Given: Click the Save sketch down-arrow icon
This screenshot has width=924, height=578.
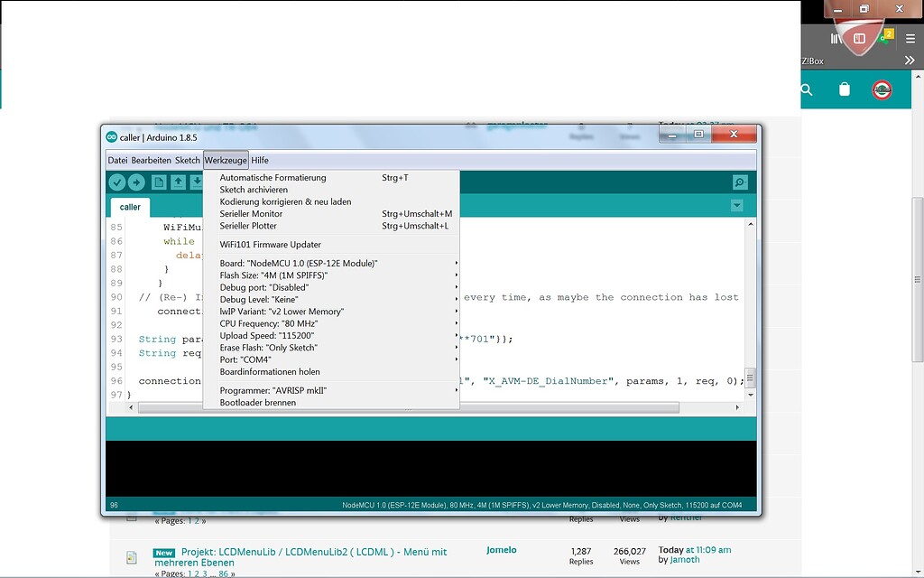Looking at the screenshot, I should point(196,182).
